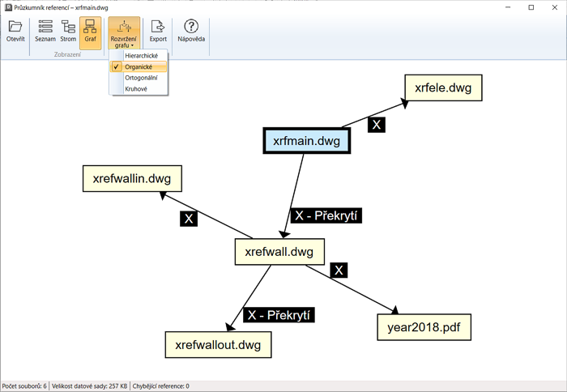Screen dimensions: 567x392
Task: Click the year2018.pdf node
Action: [424, 326]
